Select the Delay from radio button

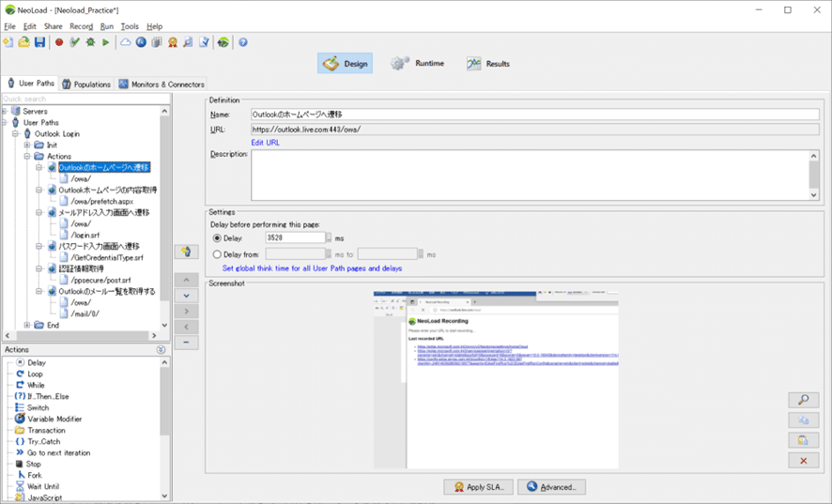[217, 254]
